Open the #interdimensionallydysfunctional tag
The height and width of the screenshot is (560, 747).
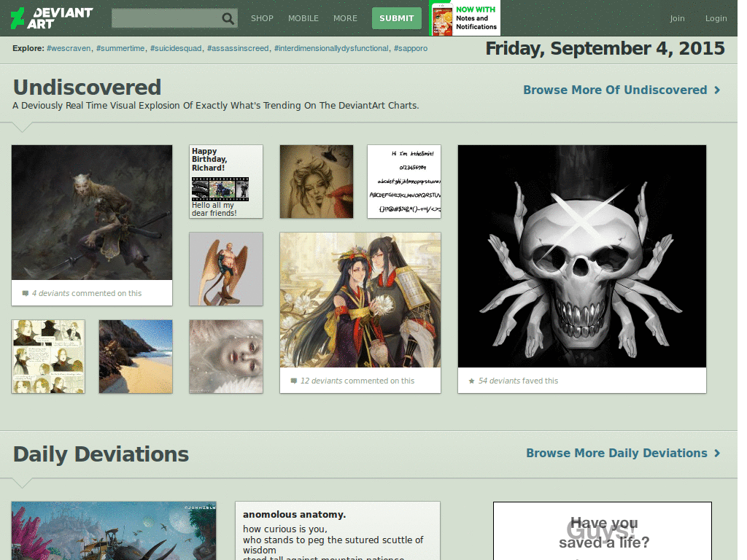click(x=331, y=48)
